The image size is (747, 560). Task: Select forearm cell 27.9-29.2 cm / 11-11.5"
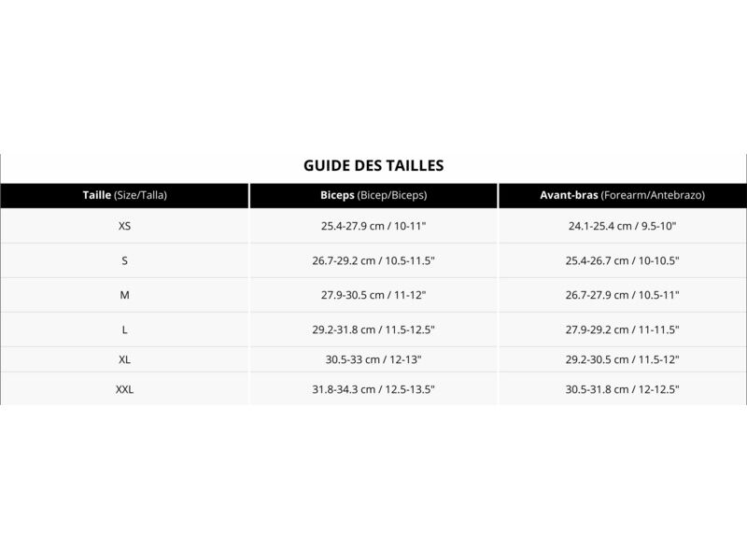tap(623, 329)
